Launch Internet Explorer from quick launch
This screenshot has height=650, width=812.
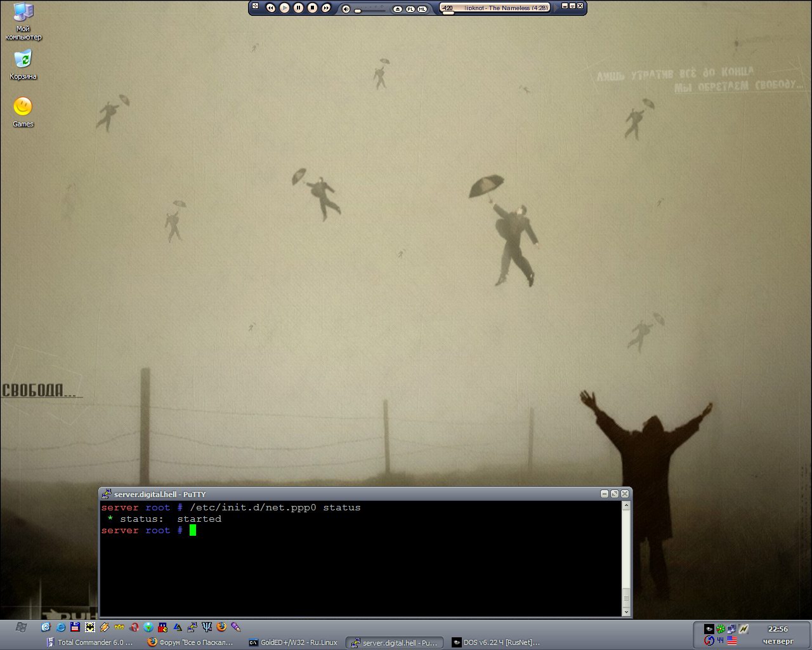[61, 627]
